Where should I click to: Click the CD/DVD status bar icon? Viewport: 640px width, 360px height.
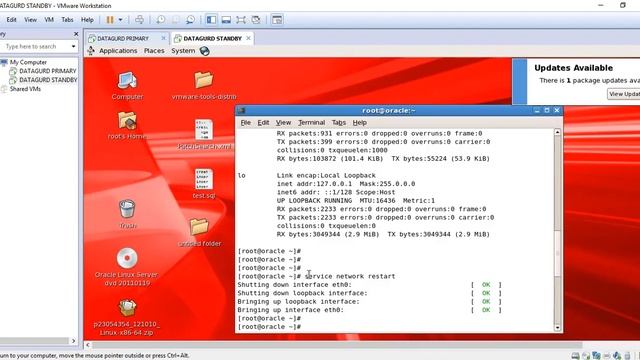(586, 356)
